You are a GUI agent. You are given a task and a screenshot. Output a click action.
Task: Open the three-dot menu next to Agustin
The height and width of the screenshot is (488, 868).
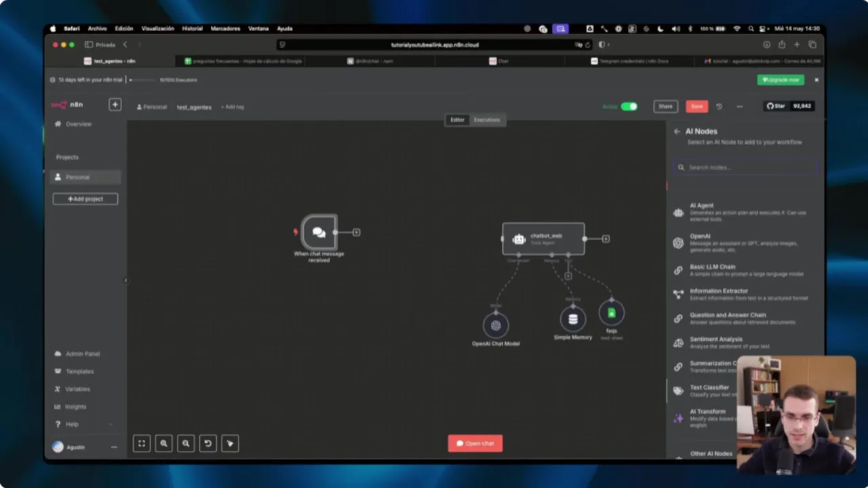click(x=114, y=447)
